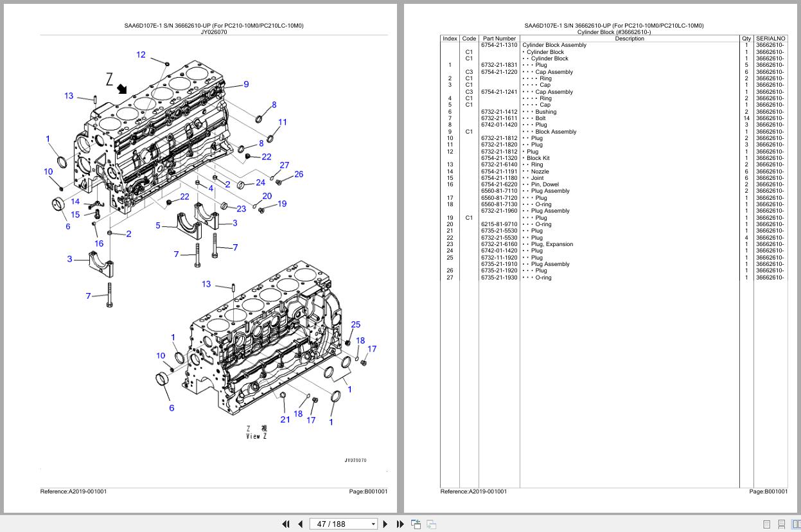
Task: Click part number 6735-21-1930 for O-ring
Action: click(499, 278)
